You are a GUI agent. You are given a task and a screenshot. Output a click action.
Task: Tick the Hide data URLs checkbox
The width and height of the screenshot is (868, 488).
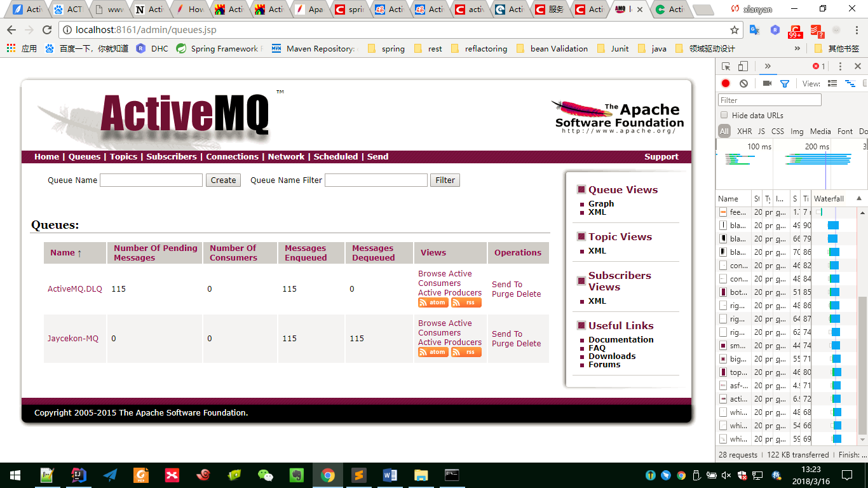tap(724, 115)
